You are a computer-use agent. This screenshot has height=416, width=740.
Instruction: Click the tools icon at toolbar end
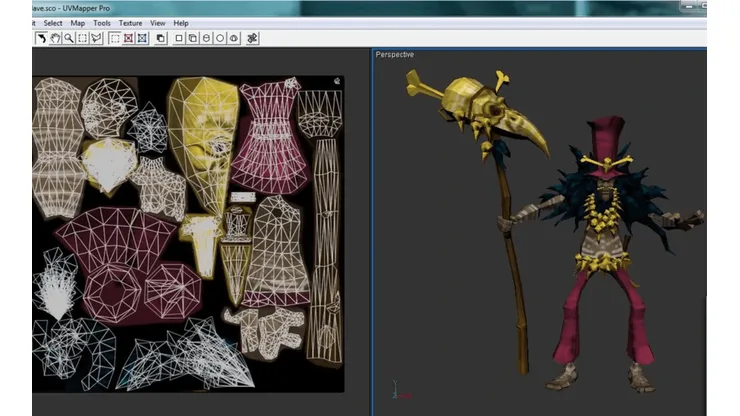pos(252,38)
